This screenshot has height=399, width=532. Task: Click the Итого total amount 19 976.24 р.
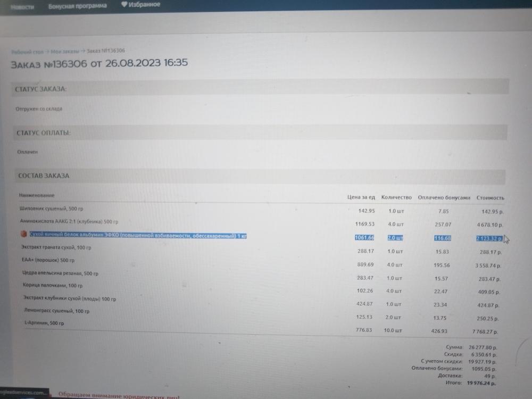coord(481,383)
